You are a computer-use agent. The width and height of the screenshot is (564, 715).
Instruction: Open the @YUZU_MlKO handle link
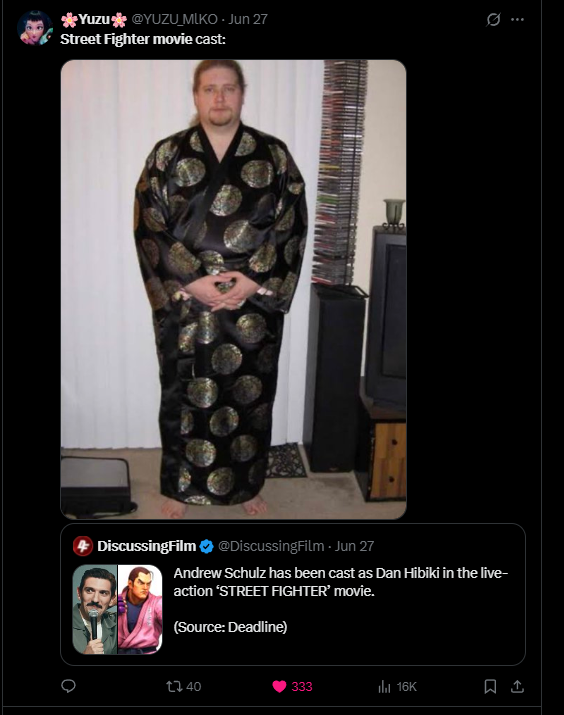(175, 19)
